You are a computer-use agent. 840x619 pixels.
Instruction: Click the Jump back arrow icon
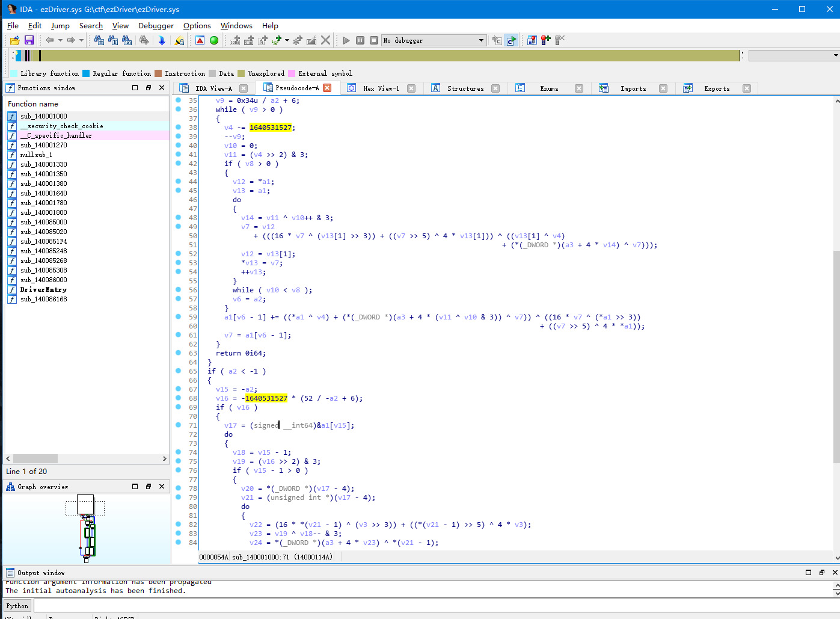click(x=49, y=40)
